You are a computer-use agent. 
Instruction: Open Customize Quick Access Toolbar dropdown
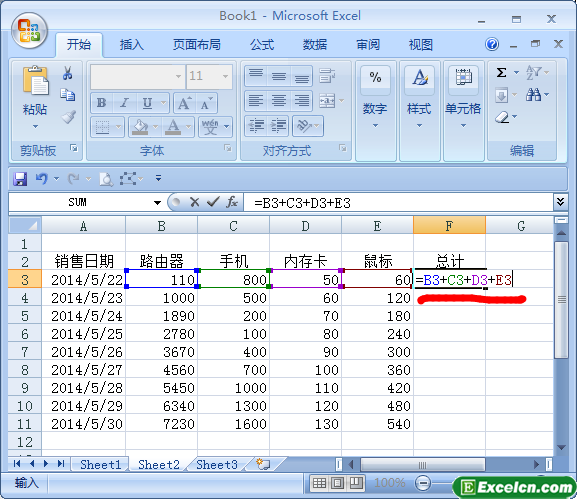(158, 178)
